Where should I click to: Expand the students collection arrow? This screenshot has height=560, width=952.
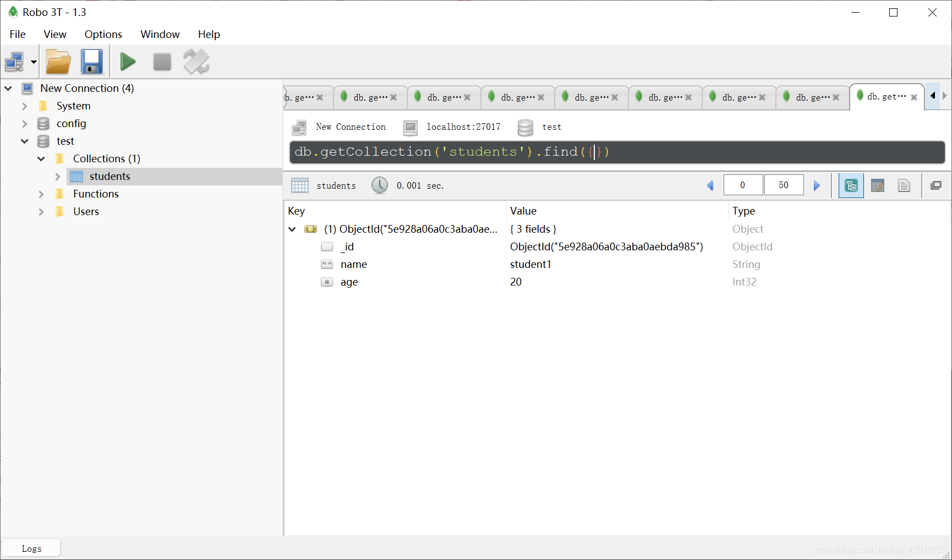58,176
